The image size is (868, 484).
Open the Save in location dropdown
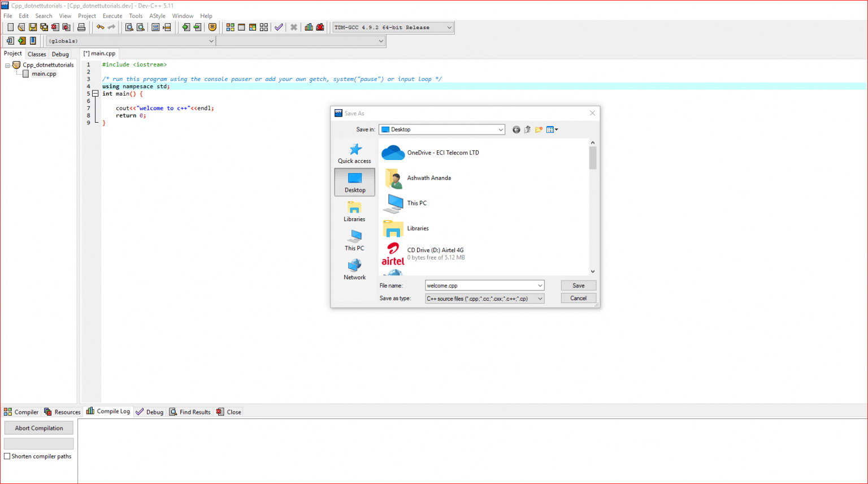(x=500, y=129)
